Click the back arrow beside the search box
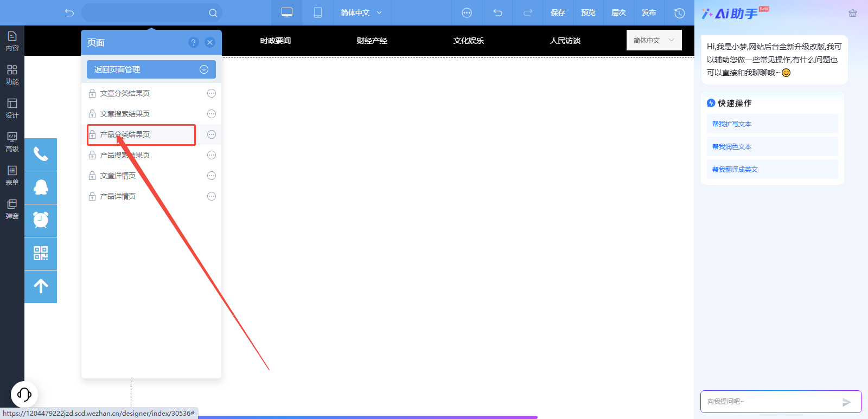The height and width of the screenshot is (419, 868). (69, 12)
